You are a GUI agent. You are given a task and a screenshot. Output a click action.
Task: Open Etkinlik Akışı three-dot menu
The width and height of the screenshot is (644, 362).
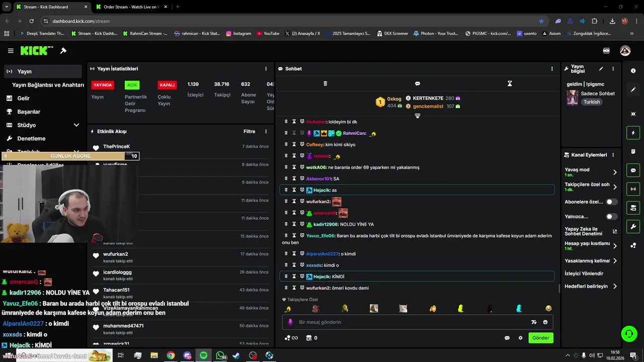[266, 132]
